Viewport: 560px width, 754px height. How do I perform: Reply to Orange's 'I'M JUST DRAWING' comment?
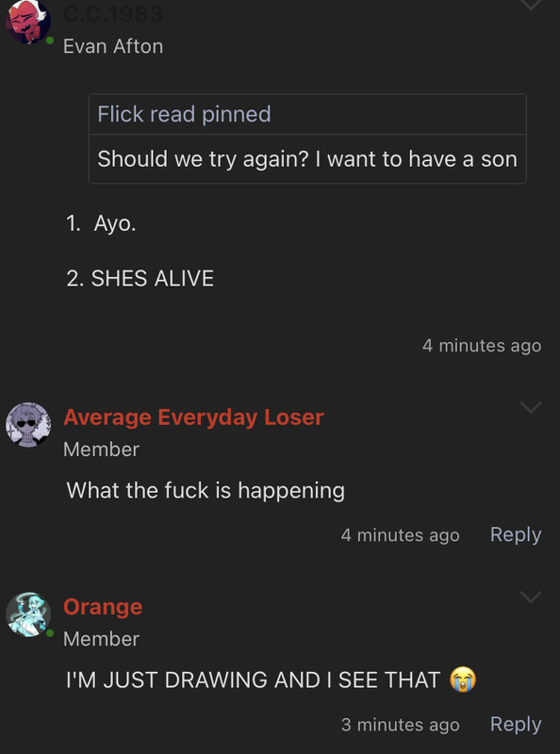pyautogui.click(x=516, y=724)
